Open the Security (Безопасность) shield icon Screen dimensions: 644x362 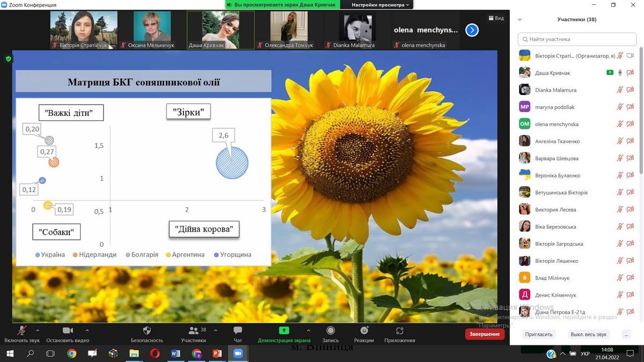click(147, 330)
